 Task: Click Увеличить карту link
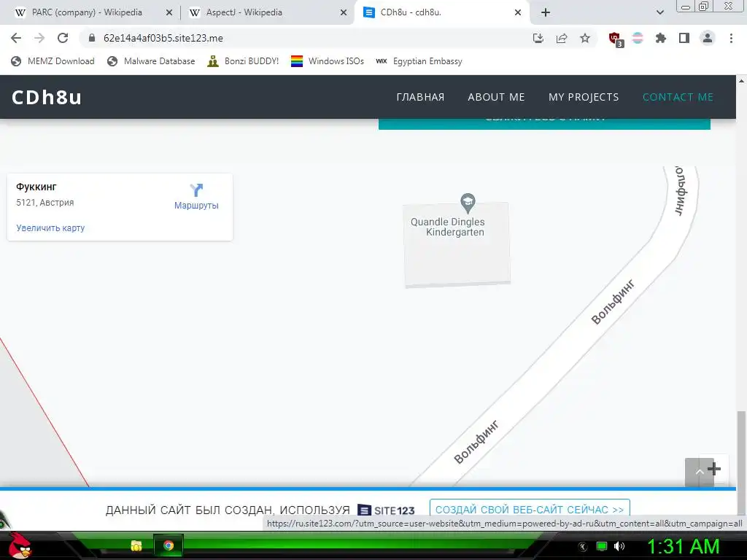[x=50, y=227]
